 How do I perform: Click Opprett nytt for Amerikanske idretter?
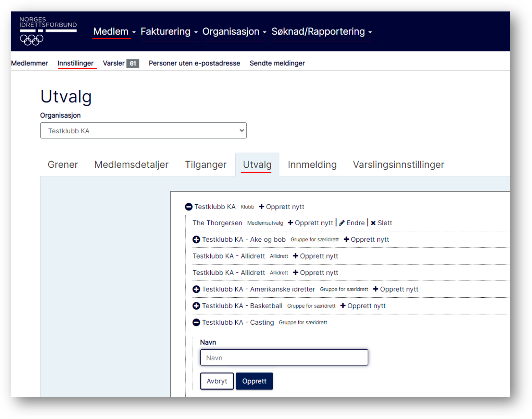pyautogui.click(x=396, y=289)
